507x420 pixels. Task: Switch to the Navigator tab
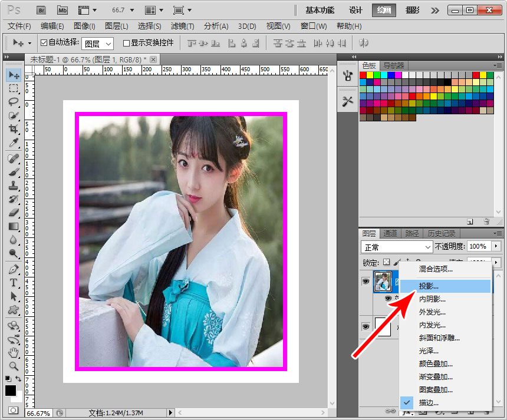[393, 66]
